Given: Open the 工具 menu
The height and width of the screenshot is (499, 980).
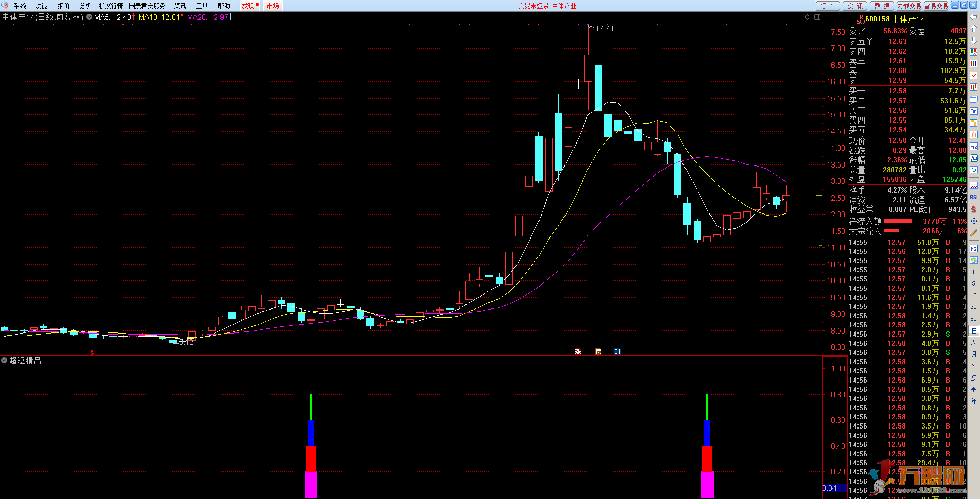Looking at the screenshot, I should (x=202, y=6).
